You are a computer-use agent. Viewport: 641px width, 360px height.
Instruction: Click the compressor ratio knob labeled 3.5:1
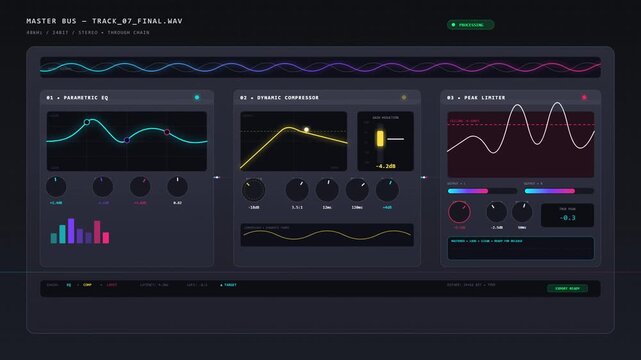click(x=297, y=190)
